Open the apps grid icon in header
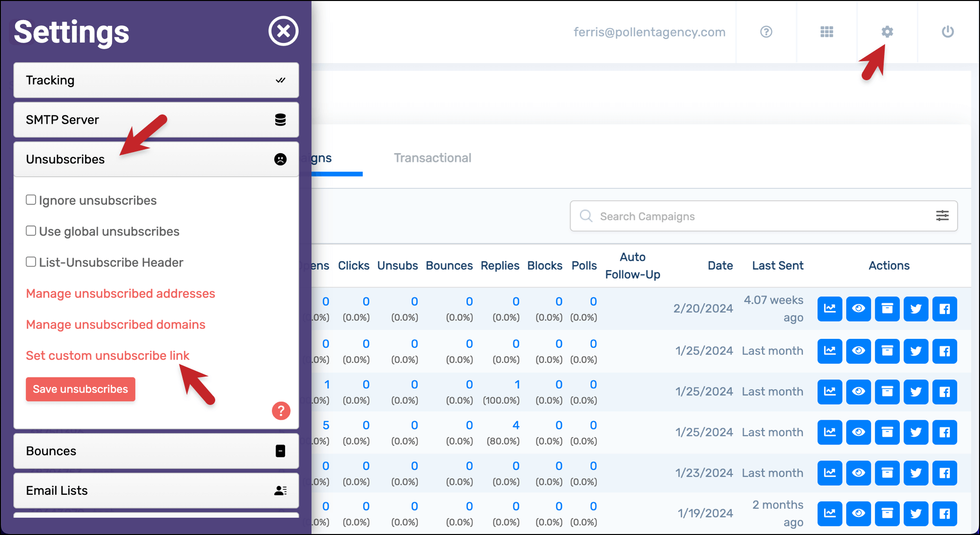The image size is (980, 535). coord(826,32)
